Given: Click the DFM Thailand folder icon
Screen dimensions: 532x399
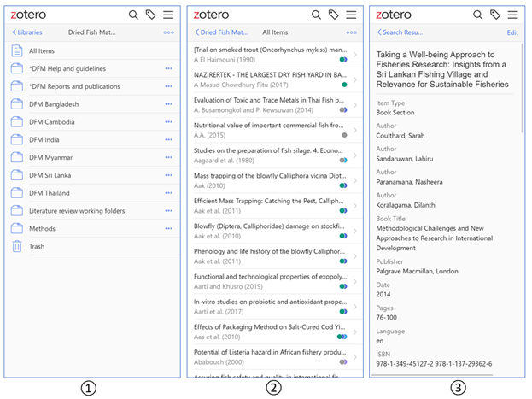Looking at the screenshot, I should (x=17, y=193).
